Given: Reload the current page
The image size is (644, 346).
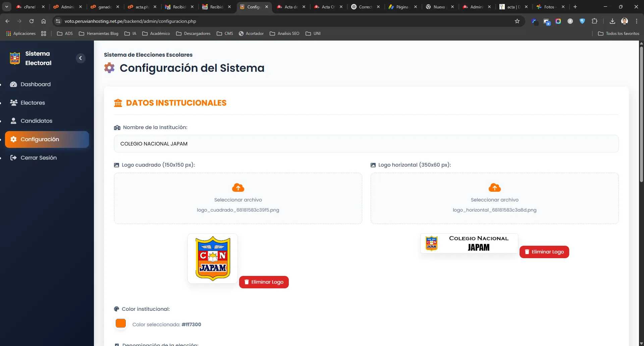Looking at the screenshot, I should [x=32, y=21].
